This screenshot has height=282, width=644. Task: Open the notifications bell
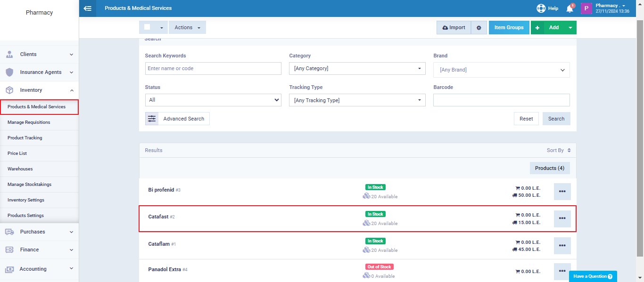[570, 8]
